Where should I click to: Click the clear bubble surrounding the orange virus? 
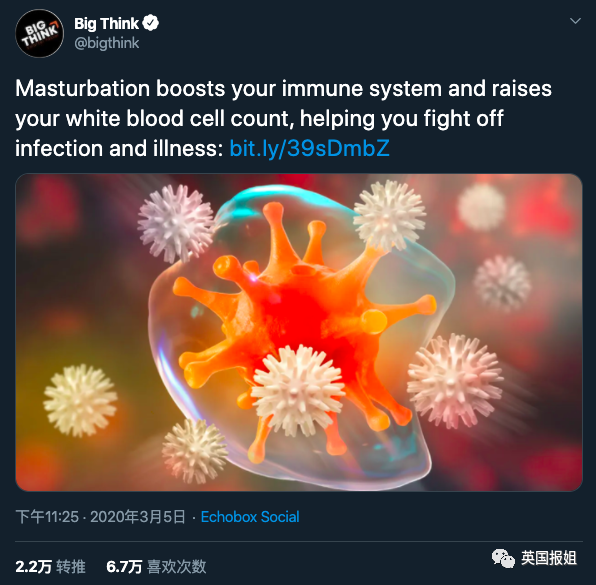[x=300, y=335]
